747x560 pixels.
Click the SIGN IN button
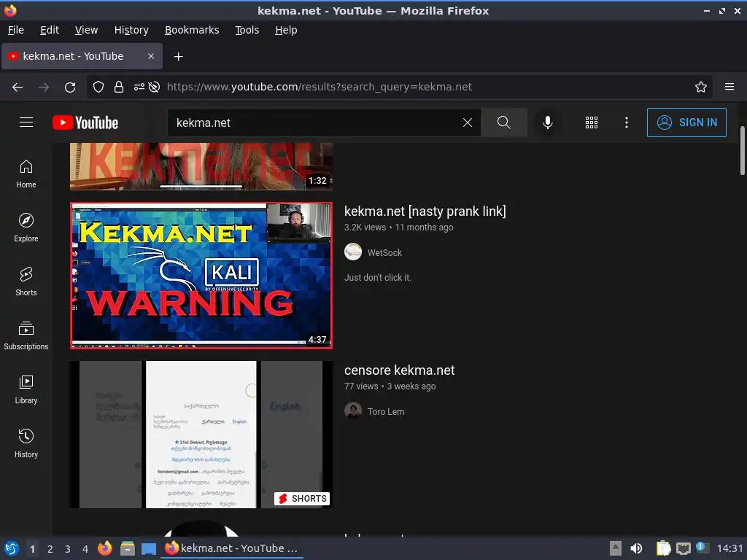(x=686, y=122)
